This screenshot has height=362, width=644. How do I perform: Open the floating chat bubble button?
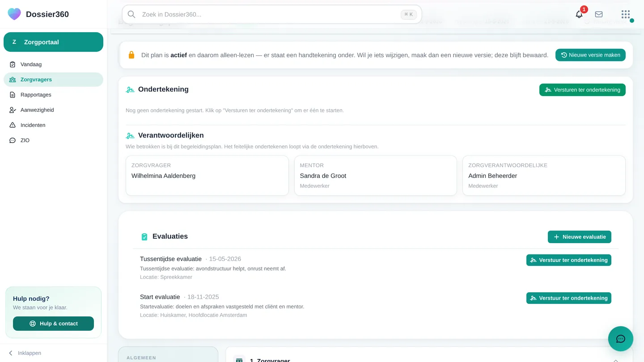point(621,339)
